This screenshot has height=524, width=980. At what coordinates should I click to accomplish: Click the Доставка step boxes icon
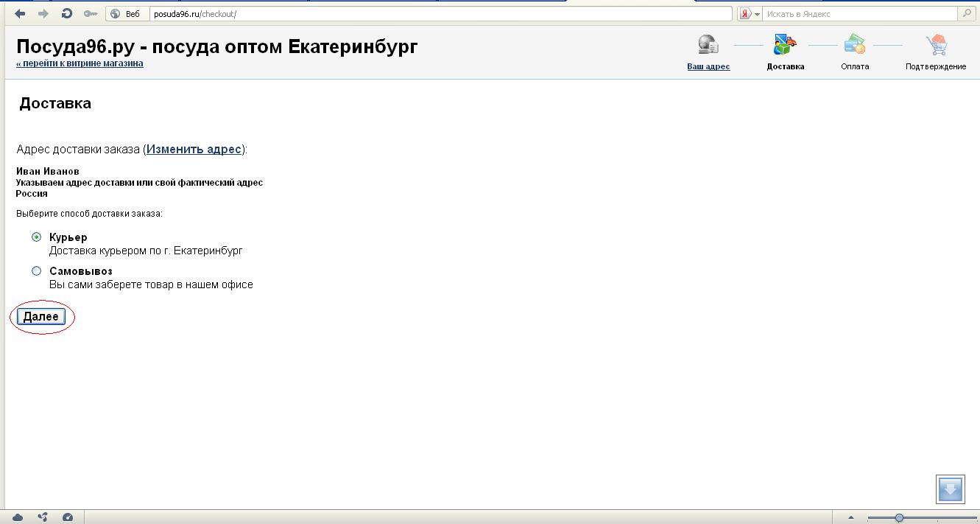tap(785, 44)
